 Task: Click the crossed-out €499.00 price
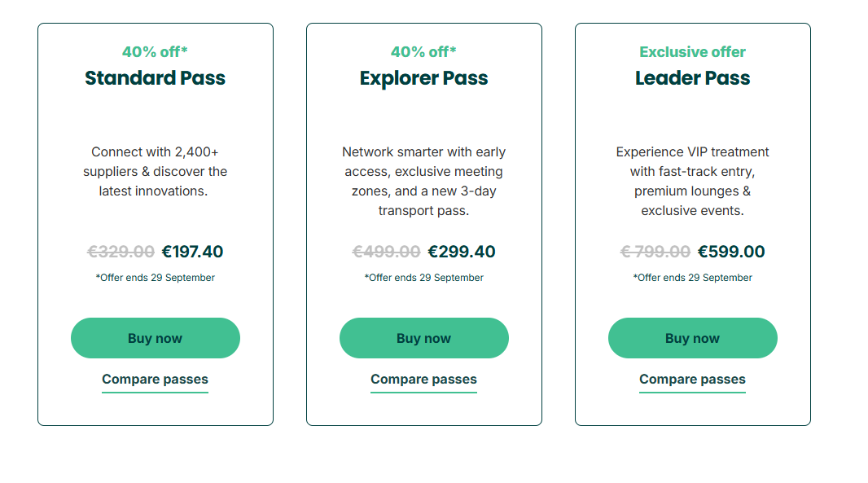[386, 252]
